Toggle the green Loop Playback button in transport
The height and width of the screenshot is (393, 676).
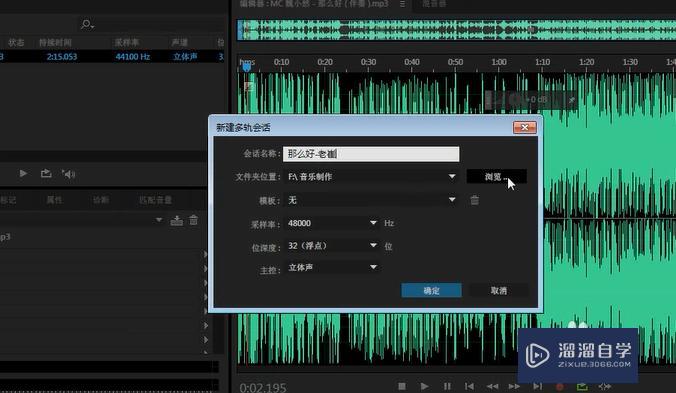[582, 387]
